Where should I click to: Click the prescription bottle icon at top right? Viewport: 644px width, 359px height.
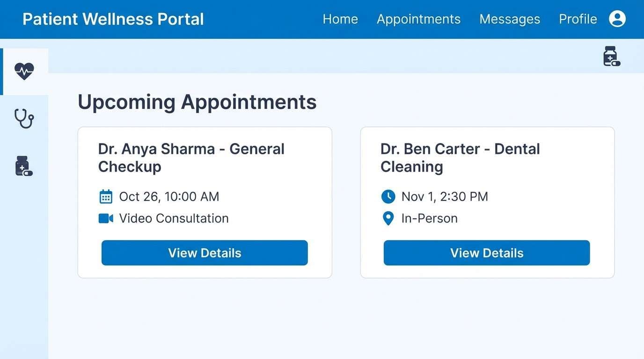tap(611, 56)
